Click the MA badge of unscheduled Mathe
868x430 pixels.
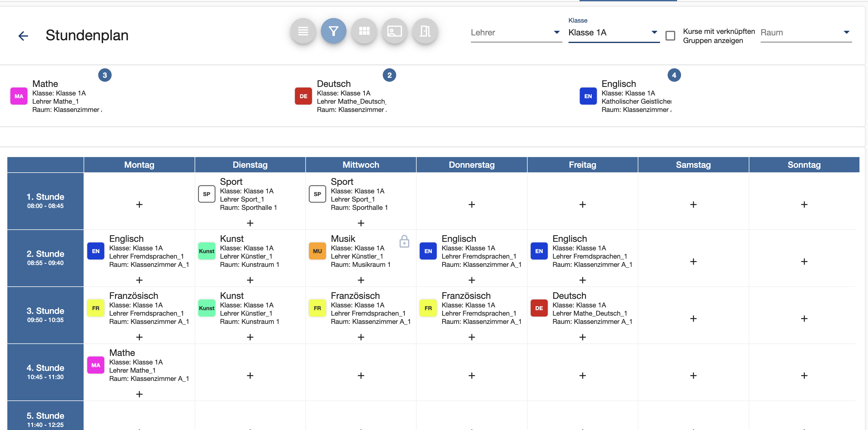pos(19,96)
